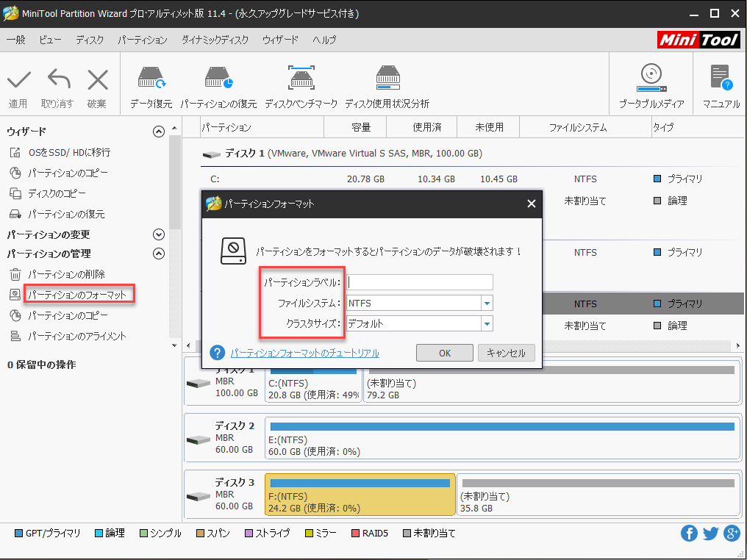Click the sidebar scroll down arrow

tap(174, 345)
